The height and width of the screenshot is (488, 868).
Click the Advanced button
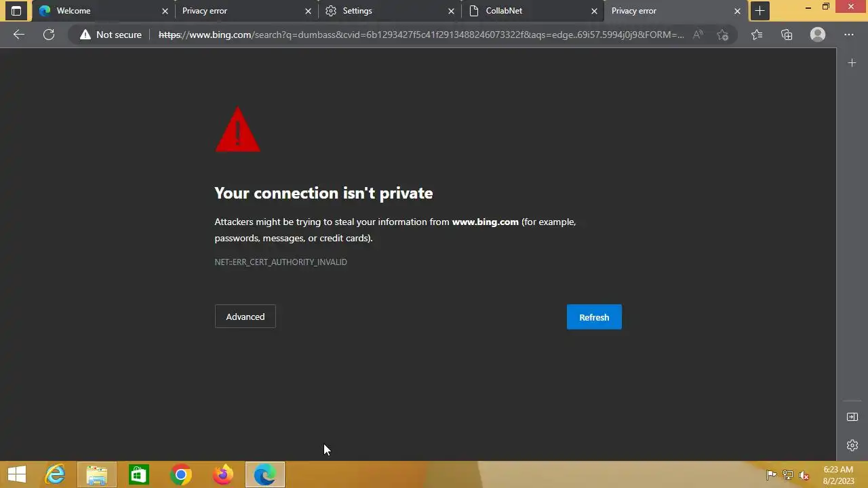tap(245, 317)
